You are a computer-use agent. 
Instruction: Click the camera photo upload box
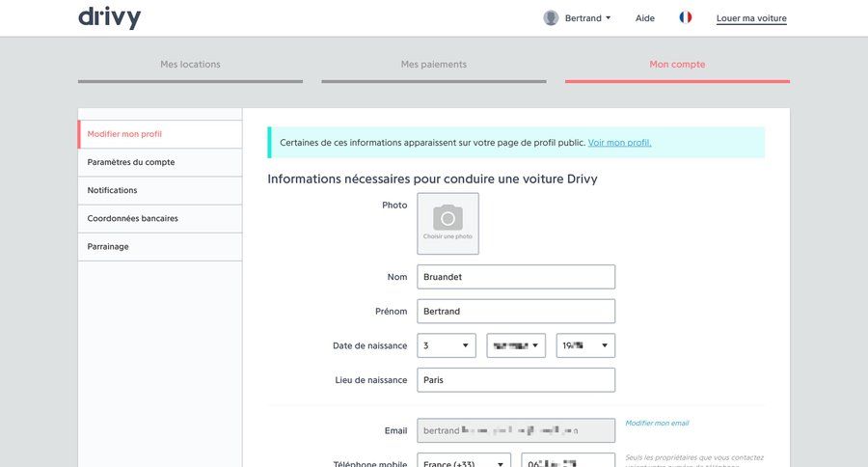click(x=448, y=224)
